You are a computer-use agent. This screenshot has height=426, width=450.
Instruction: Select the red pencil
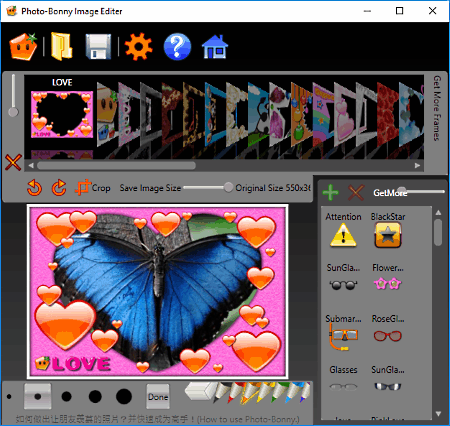[x=235, y=392]
